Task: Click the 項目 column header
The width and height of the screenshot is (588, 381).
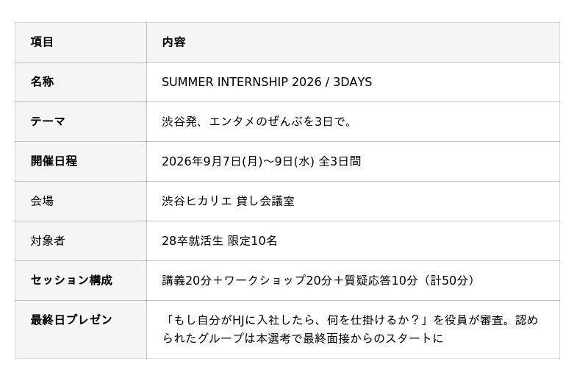Action: point(42,42)
